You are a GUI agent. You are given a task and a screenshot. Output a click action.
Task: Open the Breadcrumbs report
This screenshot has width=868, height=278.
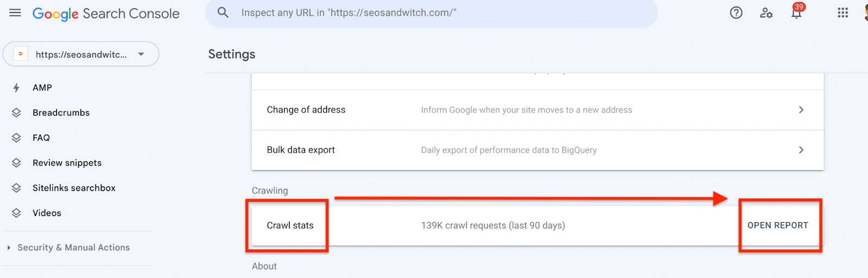[61, 113]
